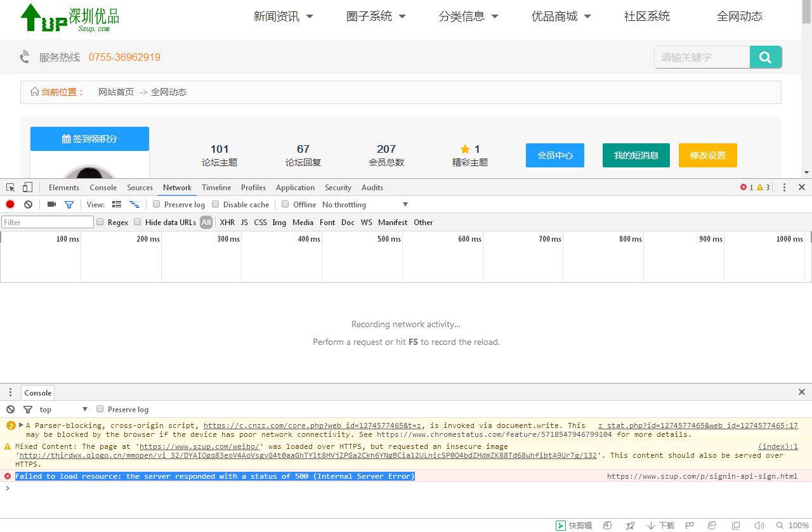Screen dimensions: 812x532
Task: Clear the console with the clear icon
Action: (10, 409)
